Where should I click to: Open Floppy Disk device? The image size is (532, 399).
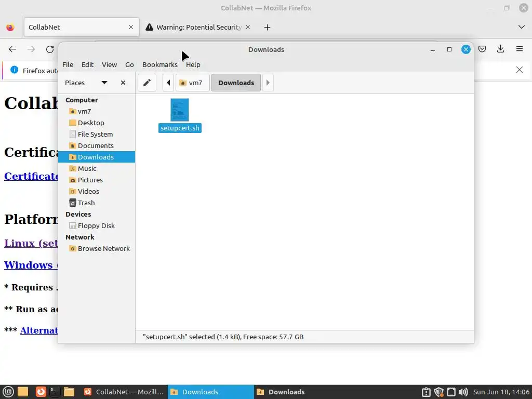coord(97,225)
